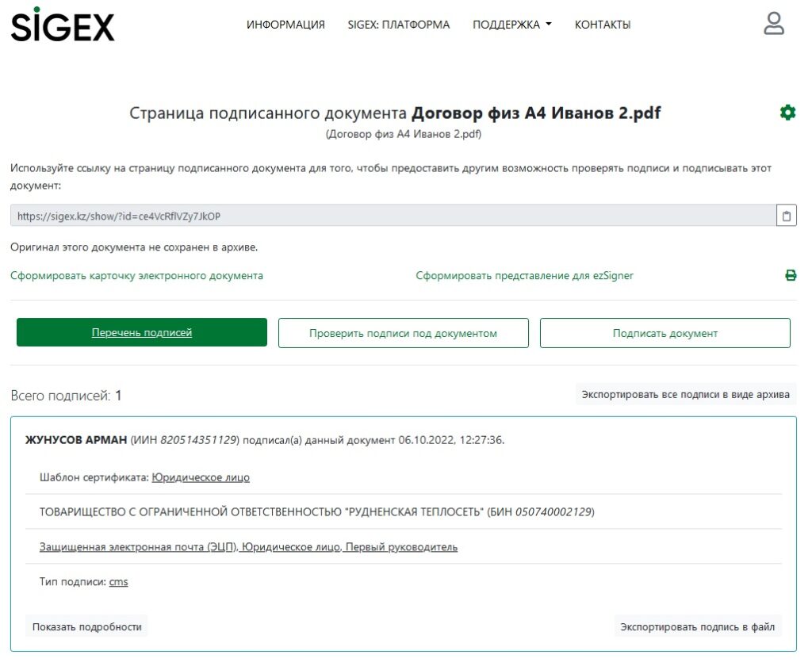Image resolution: width=812 pixels, height=670 pixels.
Task: Switch to Проверить подписи под документом tab
Action: [404, 333]
